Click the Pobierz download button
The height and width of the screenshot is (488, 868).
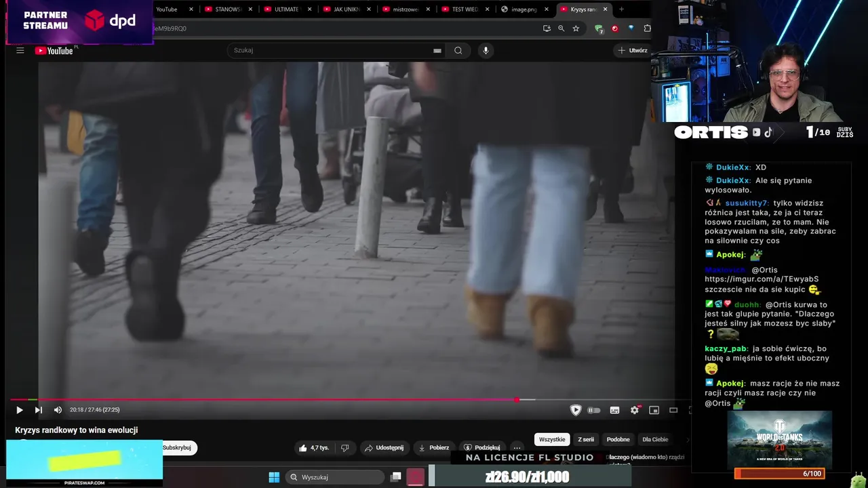coord(434,447)
